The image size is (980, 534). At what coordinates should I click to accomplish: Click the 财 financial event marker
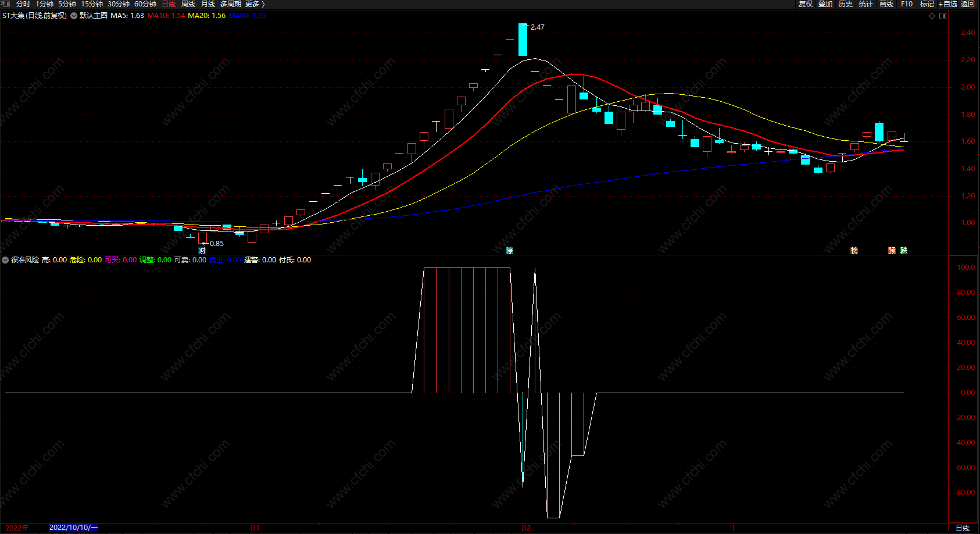coord(202,251)
